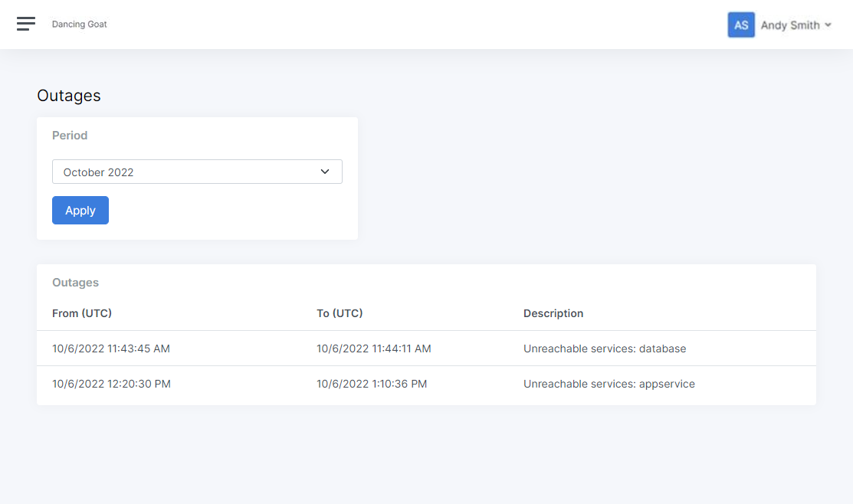The image size is (853, 504).
Task: Click the Dancing Goat project name
Action: (x=80, y=25)
